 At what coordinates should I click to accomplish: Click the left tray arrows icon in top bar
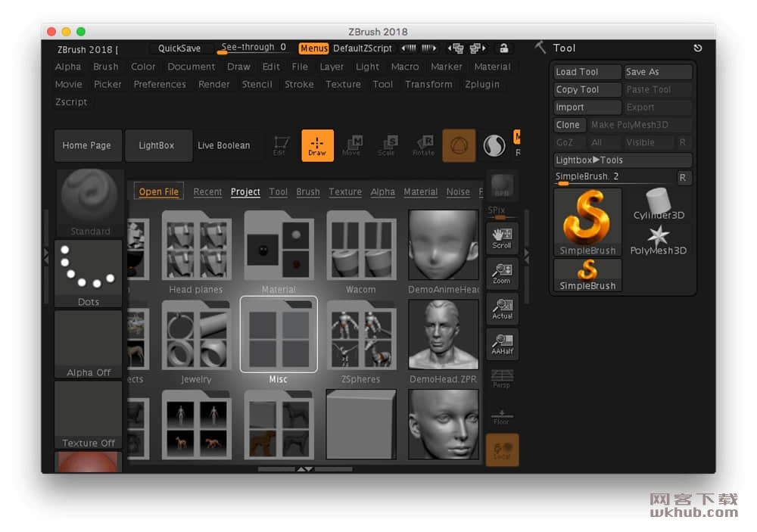click(x=409, y=48)
